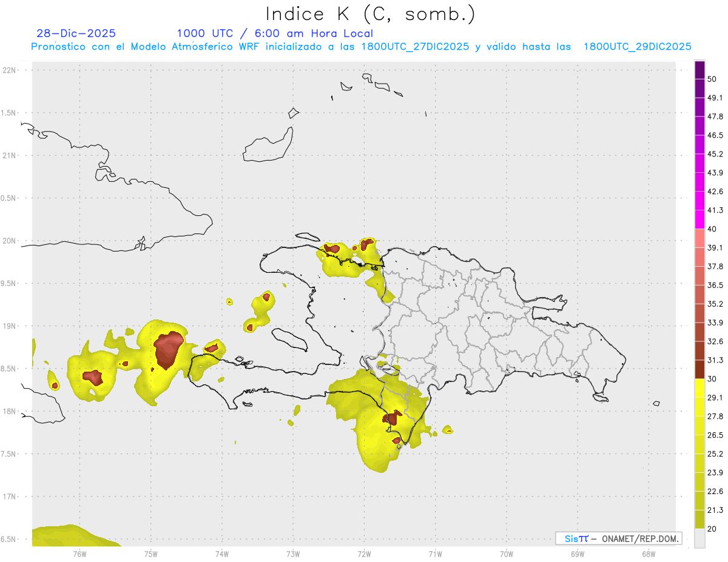Click the color bar value 31.3
The image size is (728, 562).
tap(715, 360)
